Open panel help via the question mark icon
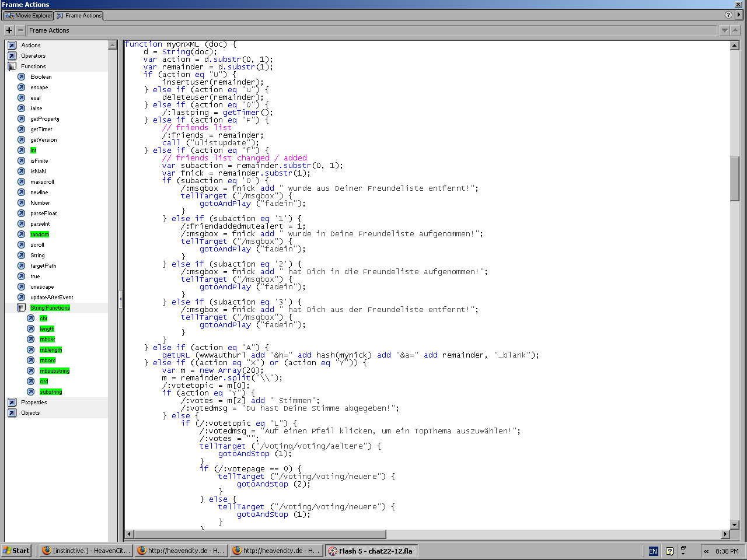The height and width of the screenshot is (560, 747). [728, 15]
